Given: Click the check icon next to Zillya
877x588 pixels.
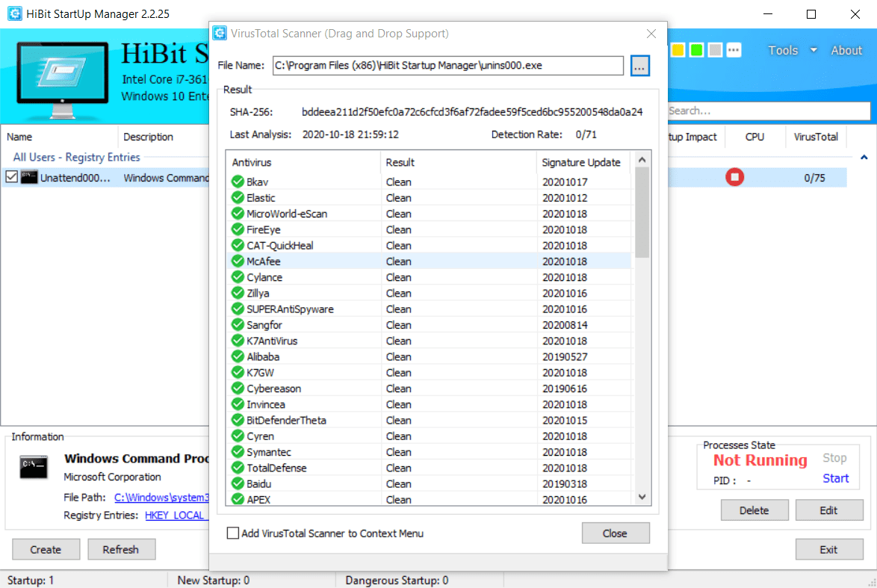Looking at the screenshot, I should pyautogui.click(x=238, y=293).
